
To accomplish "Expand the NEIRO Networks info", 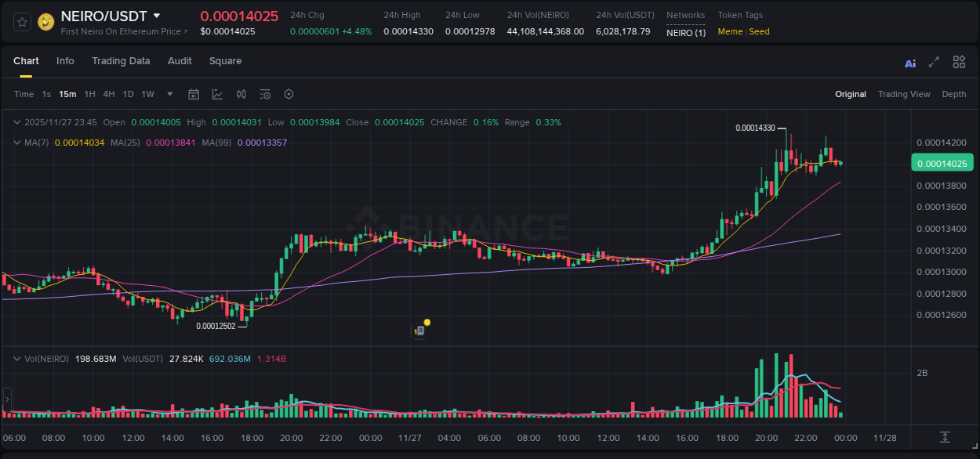I will [685, 32].
